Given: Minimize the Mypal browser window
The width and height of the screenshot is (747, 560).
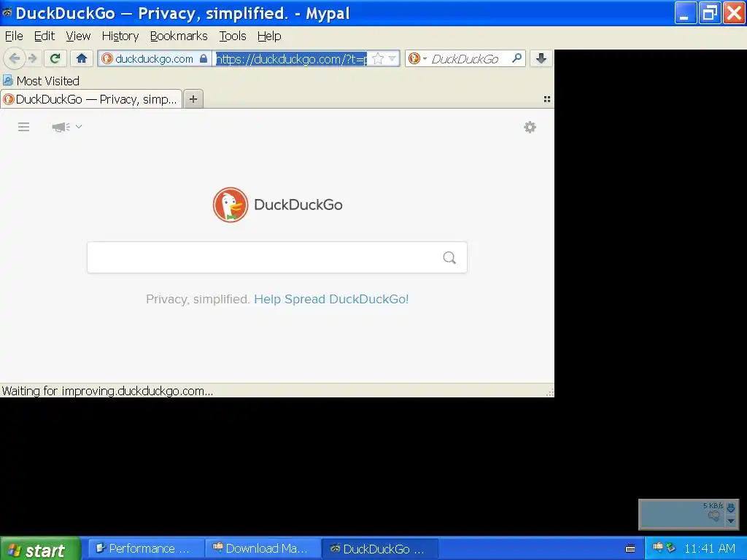Looking at the screenshot, I should point(686,13).
